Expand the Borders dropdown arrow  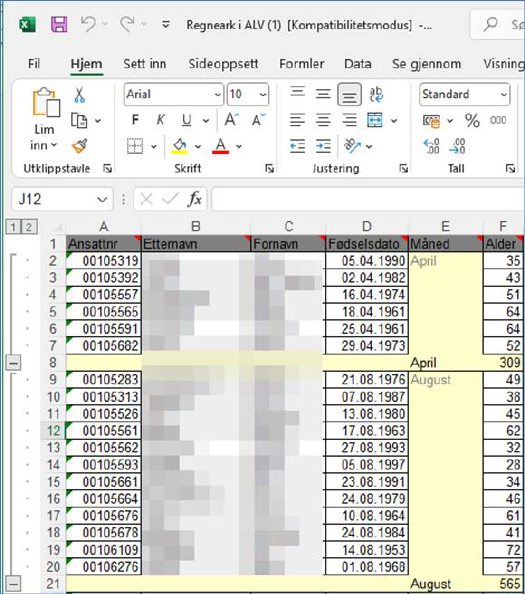[154, 146]
